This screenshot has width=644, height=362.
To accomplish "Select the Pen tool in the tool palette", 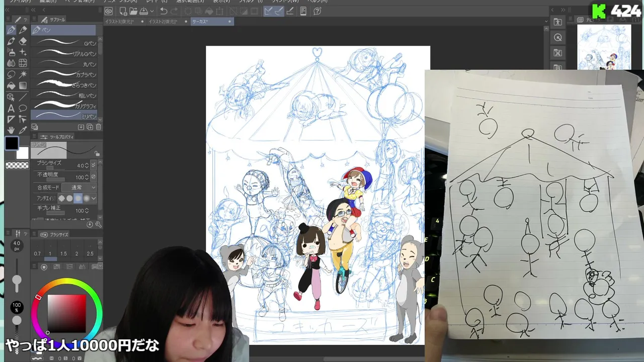I will [11, 30].
